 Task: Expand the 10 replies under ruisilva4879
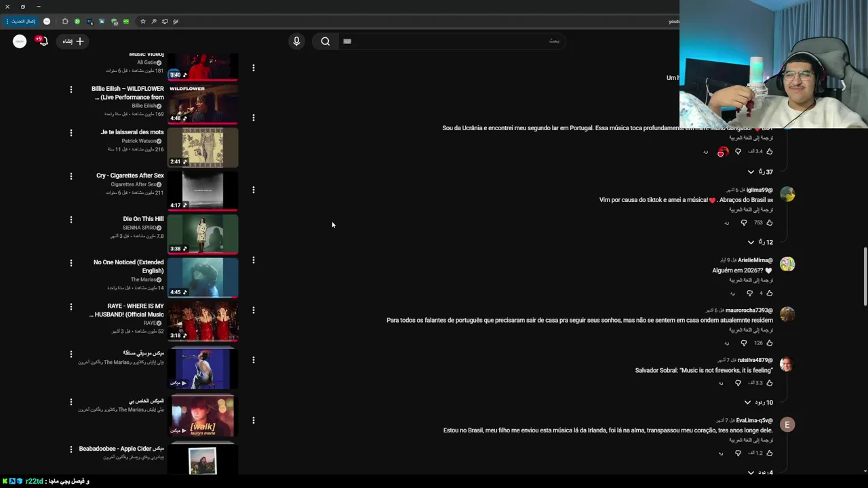point(759,403)
